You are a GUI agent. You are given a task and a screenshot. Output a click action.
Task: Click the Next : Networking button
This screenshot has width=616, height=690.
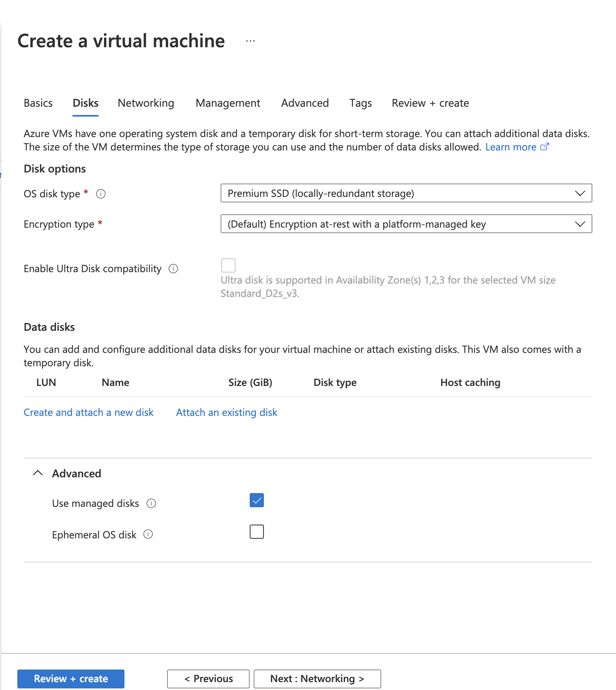(317, 679)
